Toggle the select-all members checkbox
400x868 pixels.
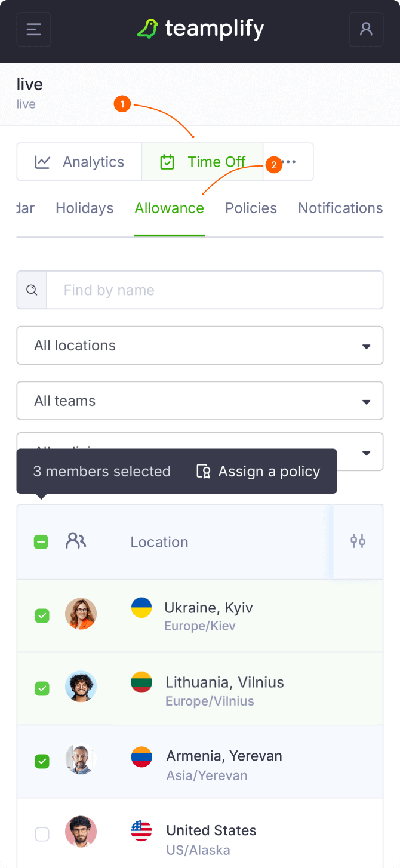pyautogui.click(x=41, y=542)
